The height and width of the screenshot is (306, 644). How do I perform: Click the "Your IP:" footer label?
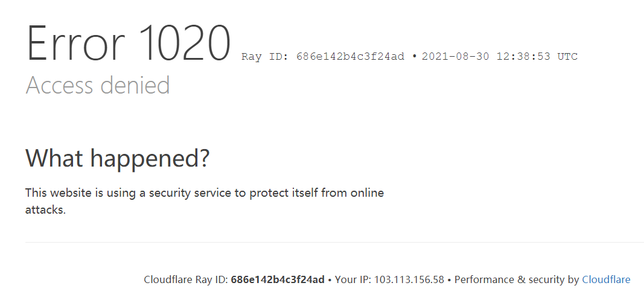click(352, 279)
